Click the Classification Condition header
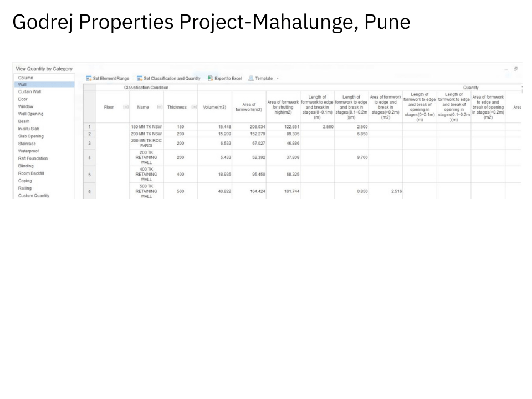The width and height of the screenshot is (532, 399). [146, 88]
